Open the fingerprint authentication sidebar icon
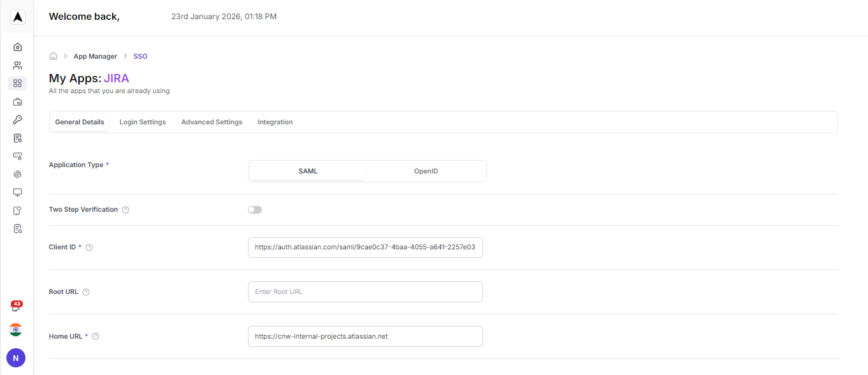 tap(17, 174)
